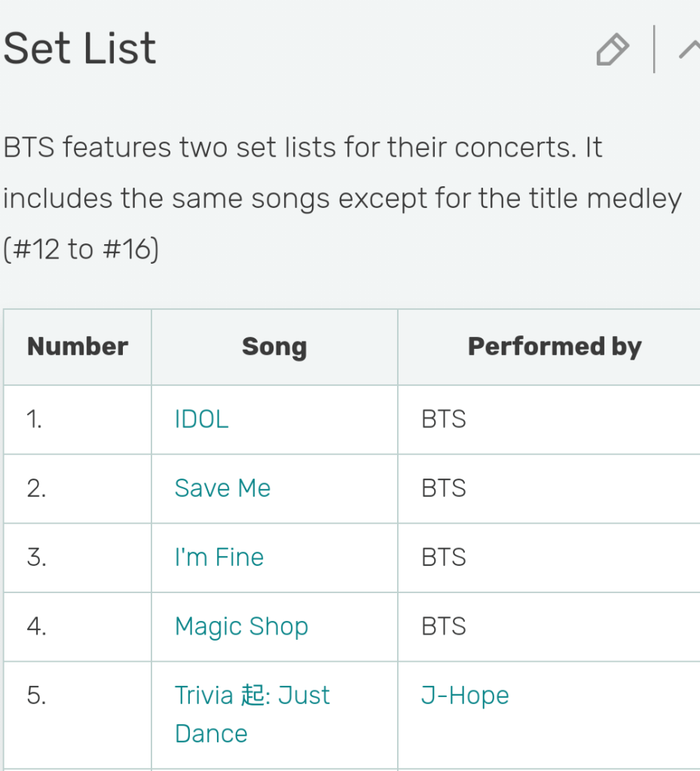Image resolution: width=700 pixels, height=771 pixels.
Task: Open the IDOL song link
Action: click(x=201, y=419)
